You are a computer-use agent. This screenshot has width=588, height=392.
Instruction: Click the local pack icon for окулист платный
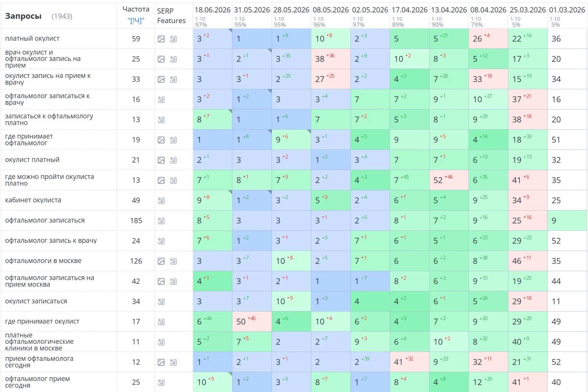click(x=173, y=160)
